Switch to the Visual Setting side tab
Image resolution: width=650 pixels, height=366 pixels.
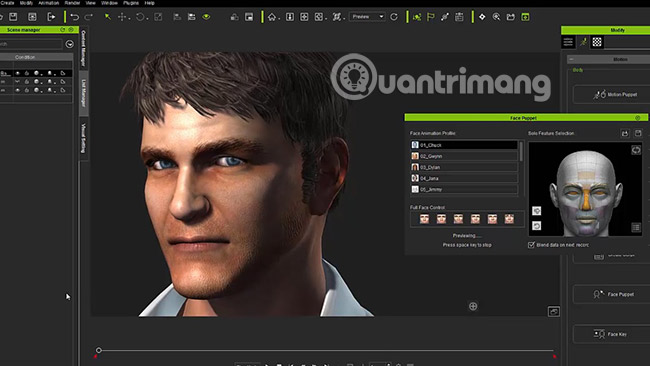83,138
